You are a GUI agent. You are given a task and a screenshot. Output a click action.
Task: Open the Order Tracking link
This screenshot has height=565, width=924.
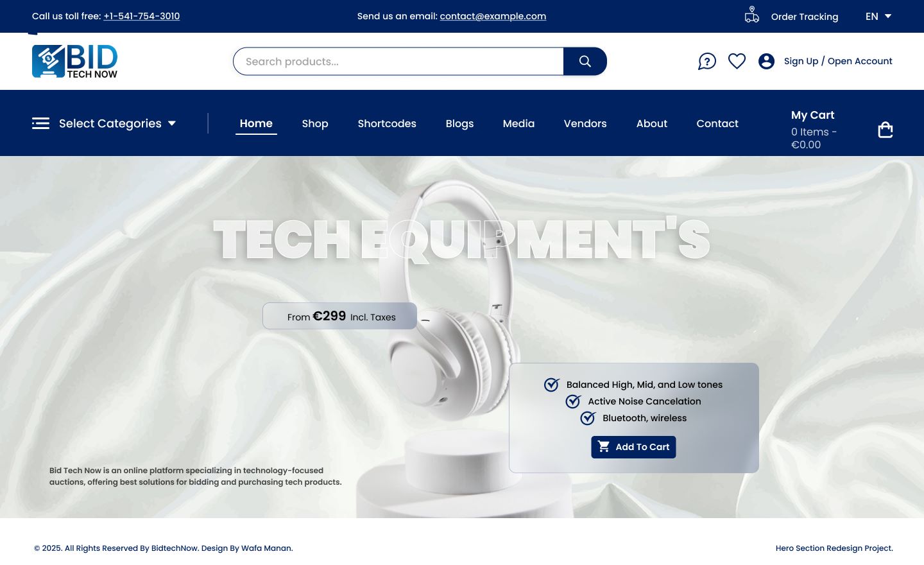(x=805, y=17)
